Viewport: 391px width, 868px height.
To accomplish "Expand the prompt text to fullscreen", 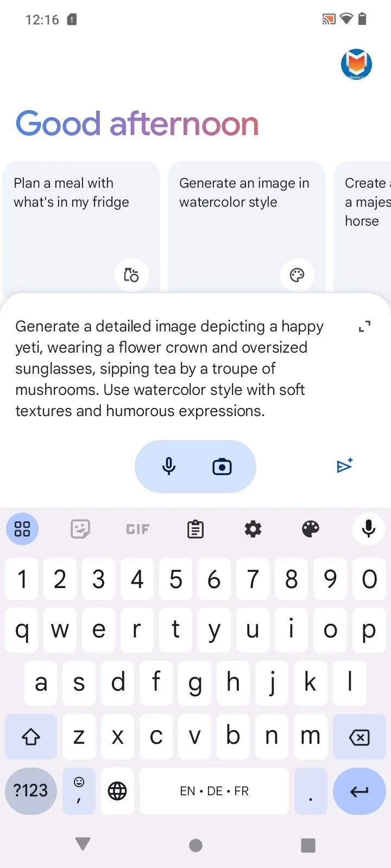I will (x=365, y=326).
